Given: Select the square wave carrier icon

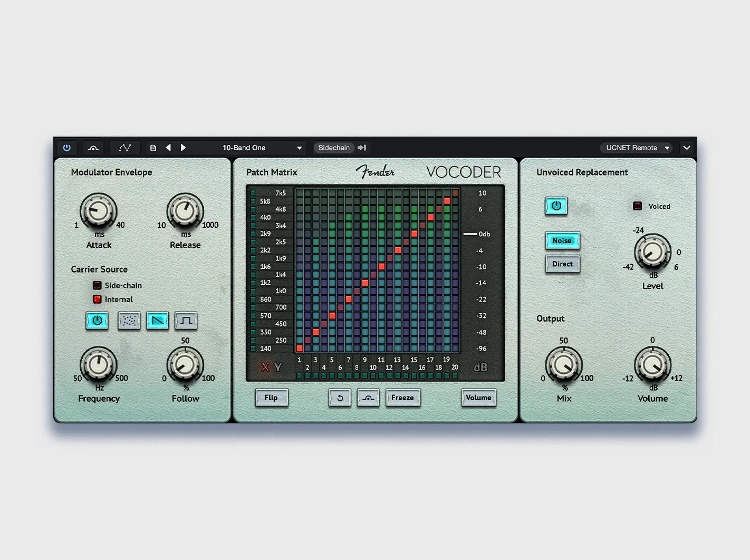Looking at the screenshot, I should (186, 321).
